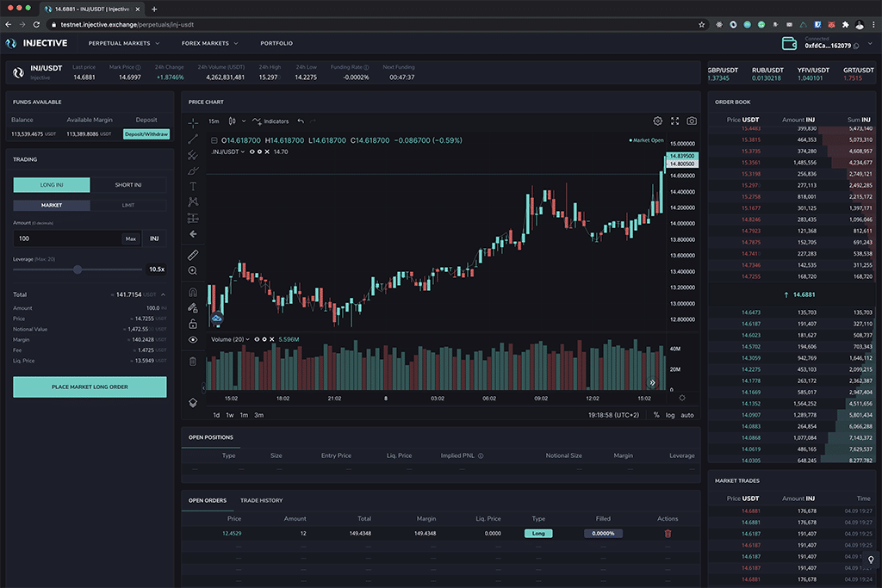Change the 15m time interval
882x588 pixels.
point(214,121)
